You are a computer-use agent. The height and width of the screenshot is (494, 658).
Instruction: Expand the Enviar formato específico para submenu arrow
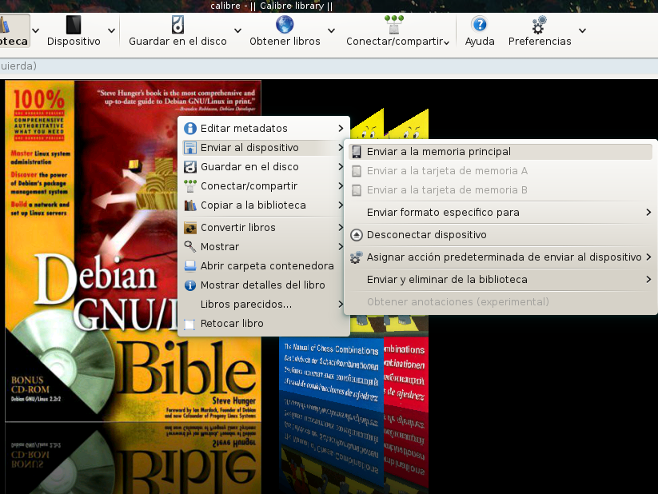click(x=649, y=212)
